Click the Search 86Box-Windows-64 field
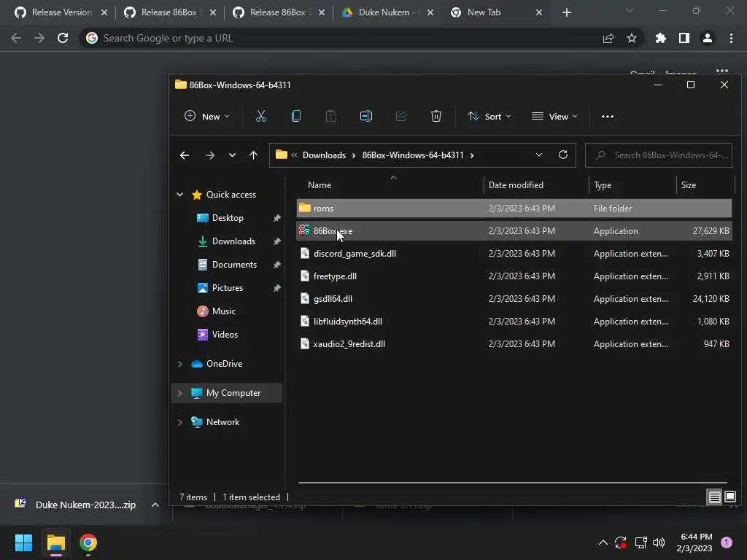747x560 pixels. pyautogui.click(x=659, y=155)
